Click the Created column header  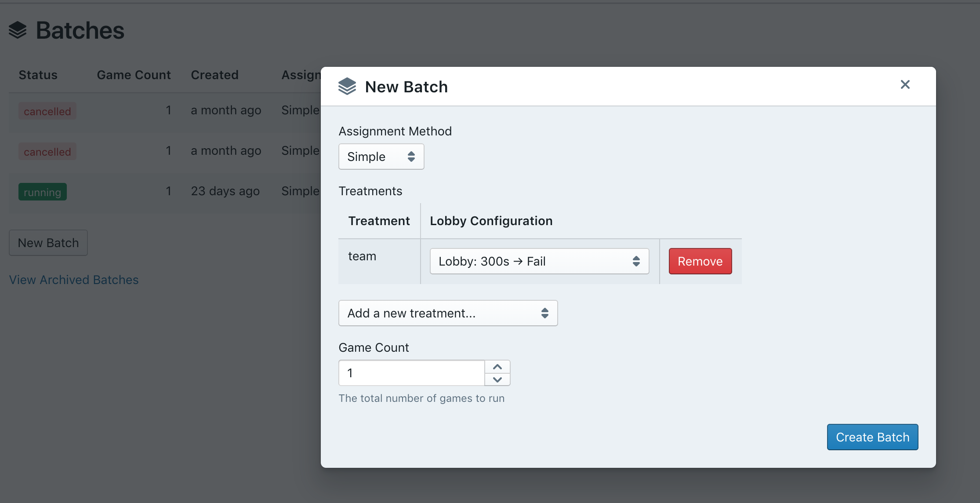[x=214, y=75]
